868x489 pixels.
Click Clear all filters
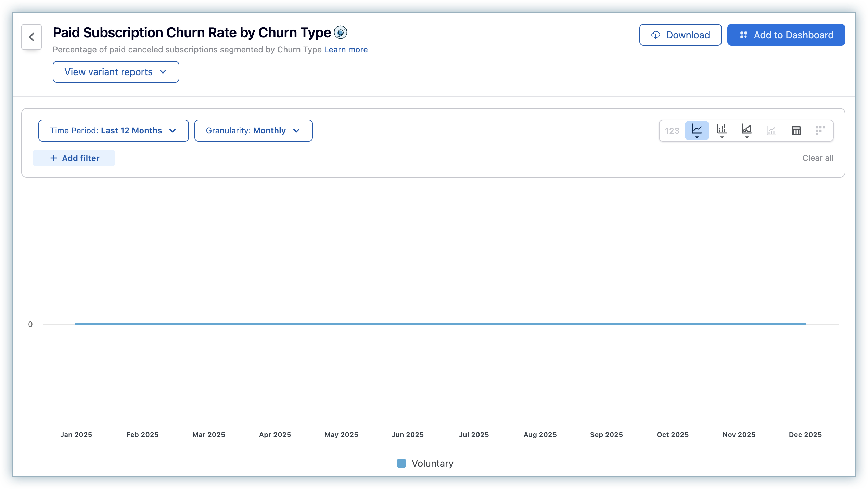coord(818,158)
